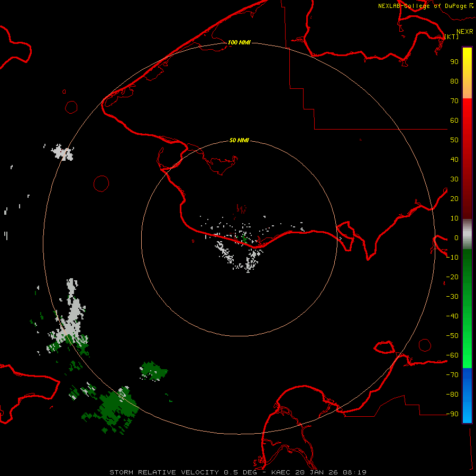Click the "-70" scale value
Viewport: 476px width, 476px height.
pyautogui.click(x=452, y=375)
